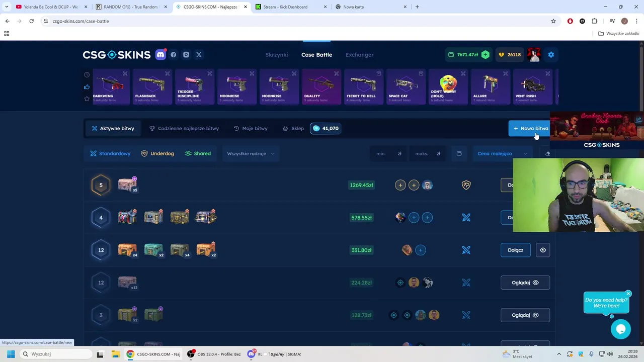This screenshot has width=644, height=362.
Task: Go to Skrzynki in top navigation
Action: pyautogui.click(x=277, y=55)
